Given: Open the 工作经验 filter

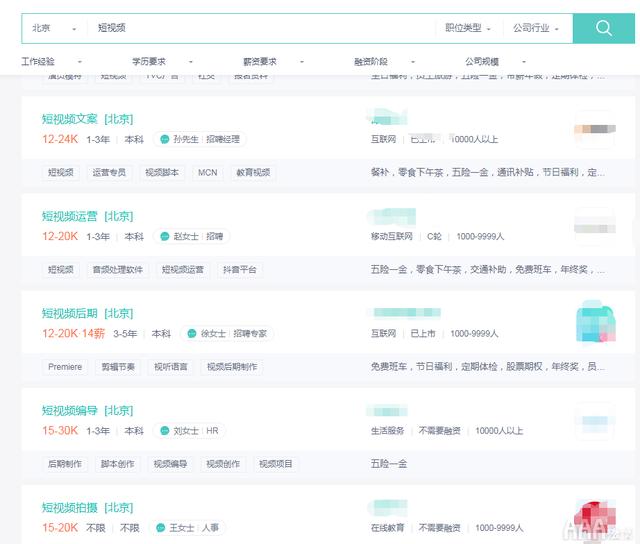Looking at the screenshot, I should [x=51, y=62].
